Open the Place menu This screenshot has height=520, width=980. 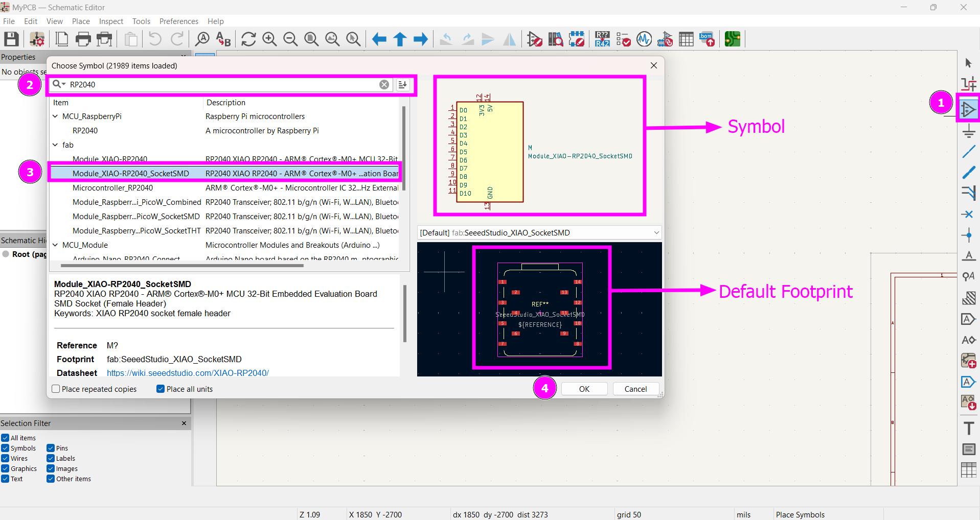coord(81,21)
